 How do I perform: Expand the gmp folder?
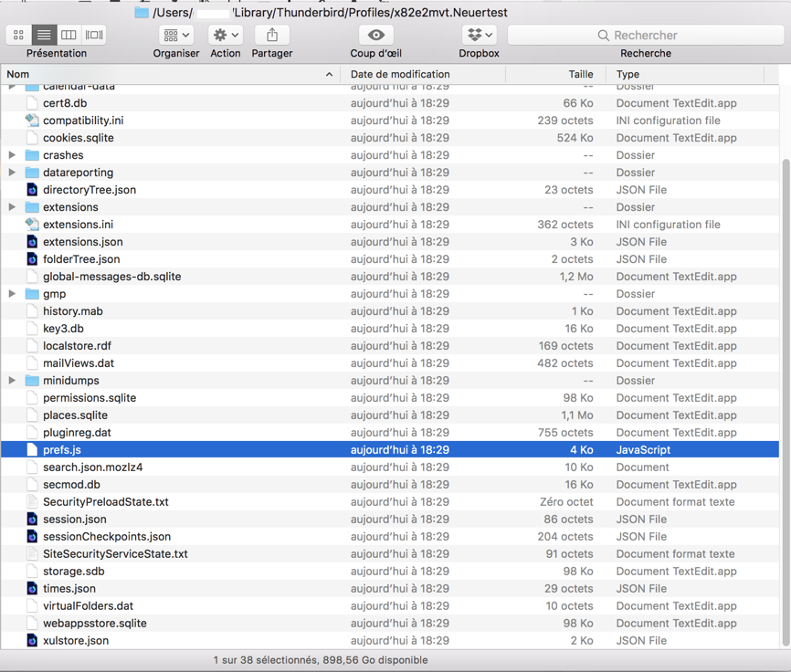pos(12,293)
